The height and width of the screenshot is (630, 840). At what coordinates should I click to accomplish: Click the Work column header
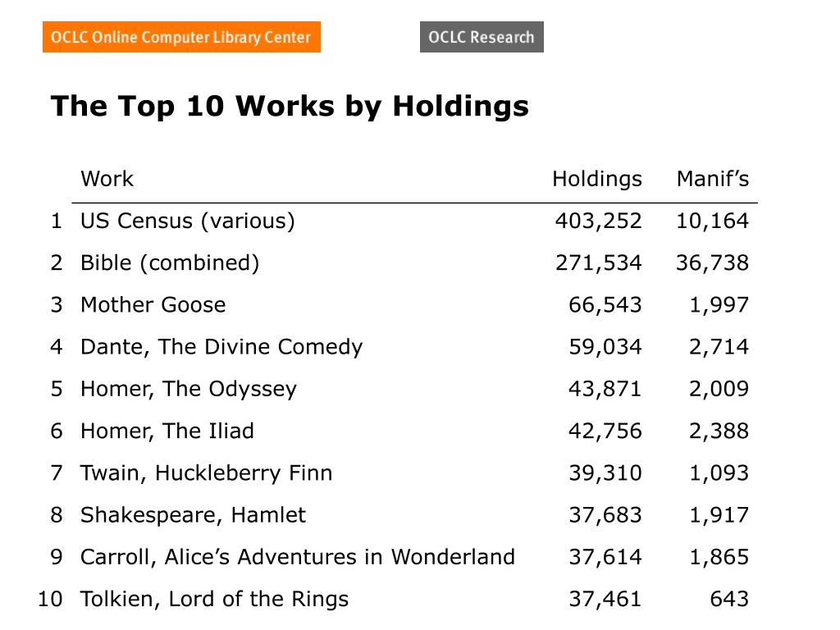(x=107, y=179)
